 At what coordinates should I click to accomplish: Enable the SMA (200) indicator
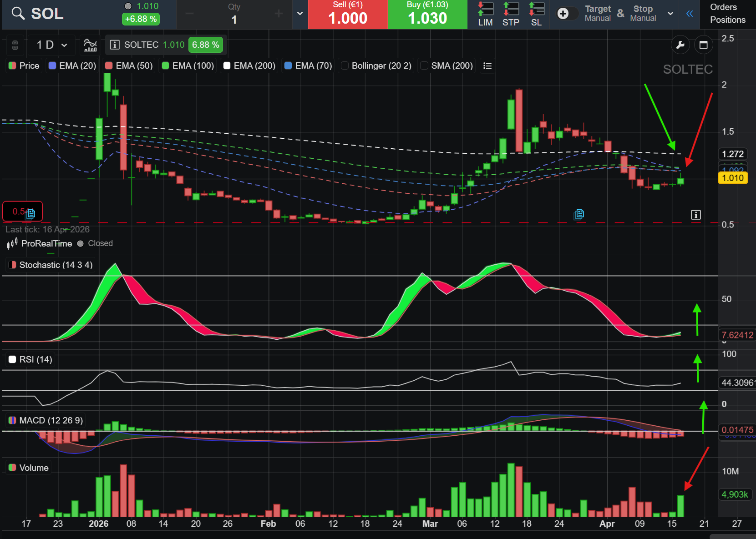[424, 65]
